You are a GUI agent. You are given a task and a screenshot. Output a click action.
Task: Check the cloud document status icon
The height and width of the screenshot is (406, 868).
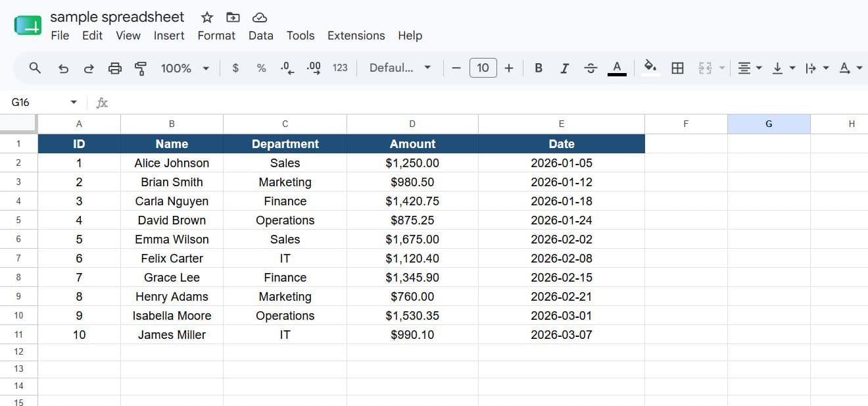(x=259, y=18)
